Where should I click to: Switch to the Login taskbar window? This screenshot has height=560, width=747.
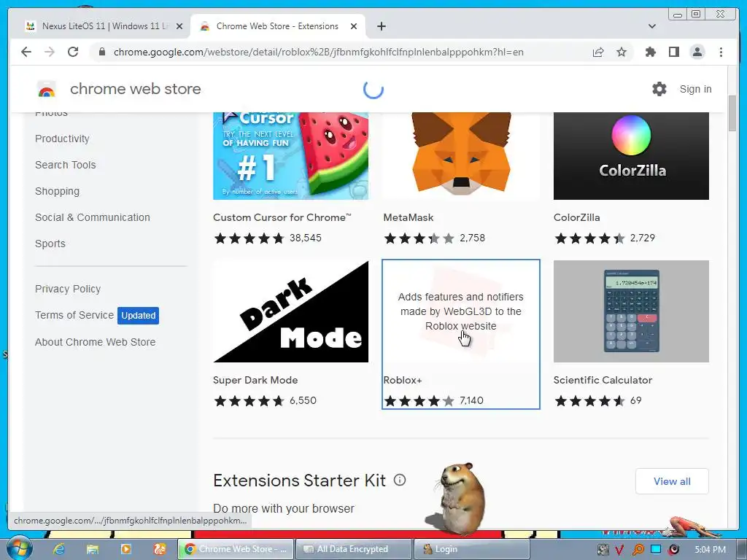pos(471,549)
